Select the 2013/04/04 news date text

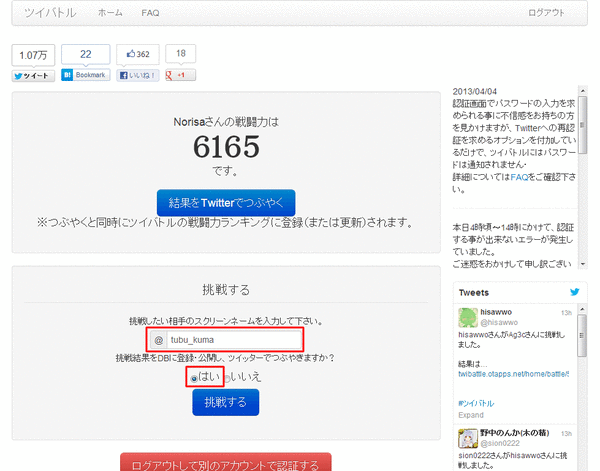pos(474,91)
